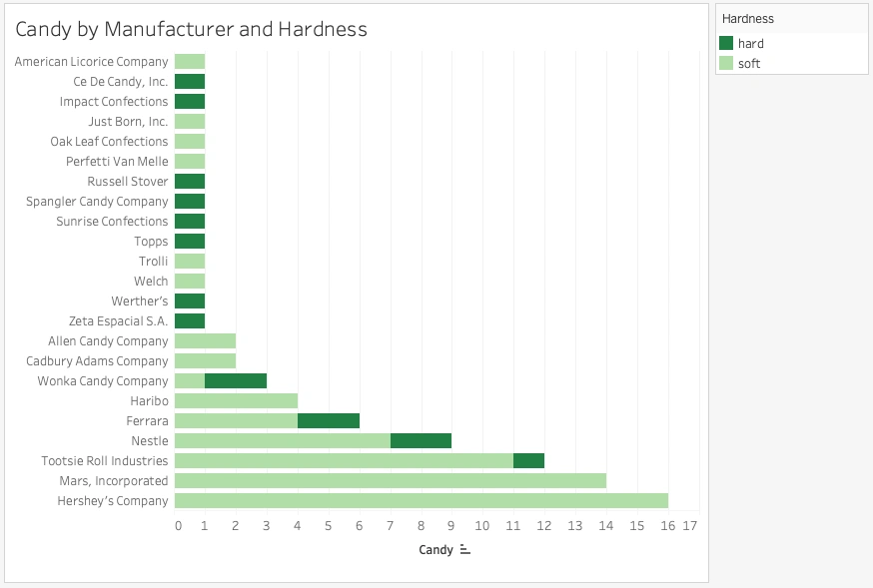Viewport: 873px width, 588px height.
Task: Click the Hardness legend title
Action: click(x=747, y=19)
